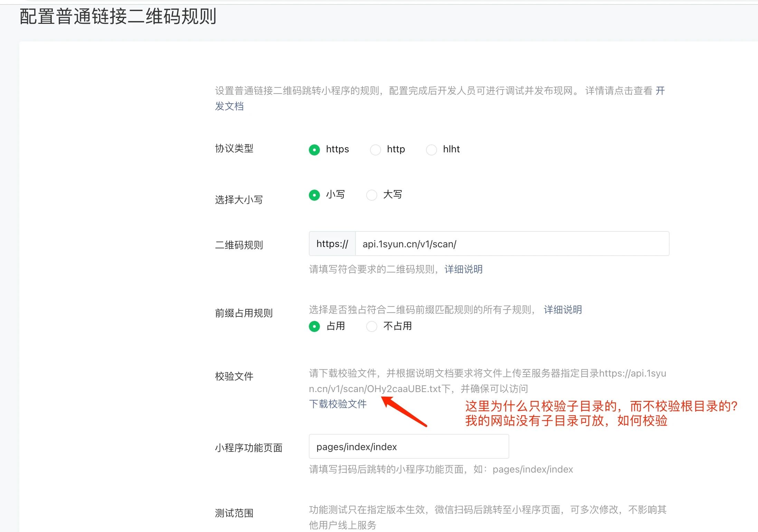Screen dimensions: 758x532
Task: Choose the hlht protocol radio button
Action: click(431, 150)
